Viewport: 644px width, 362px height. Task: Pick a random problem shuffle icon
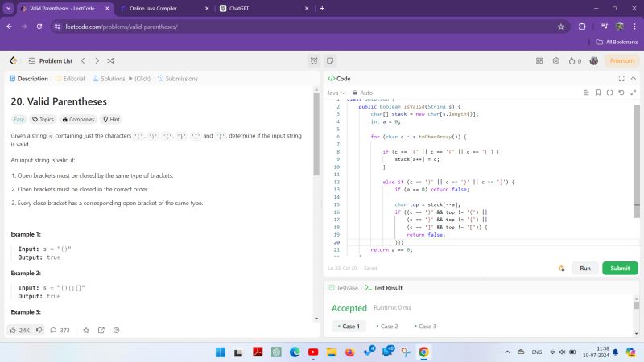110,61
